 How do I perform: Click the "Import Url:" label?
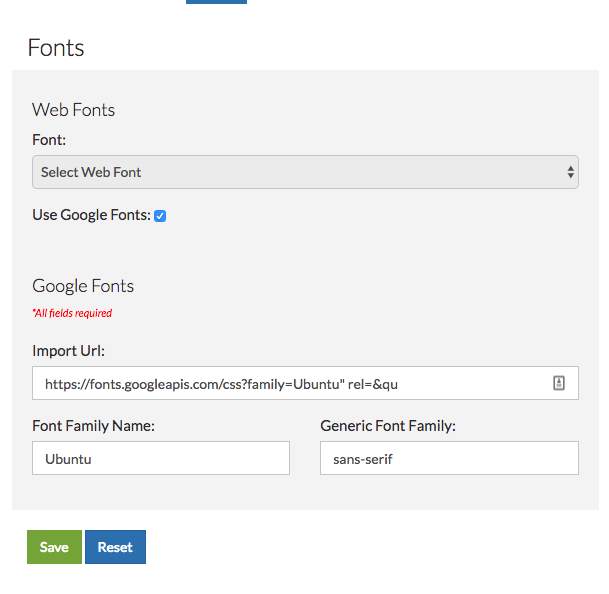[68, 351]
